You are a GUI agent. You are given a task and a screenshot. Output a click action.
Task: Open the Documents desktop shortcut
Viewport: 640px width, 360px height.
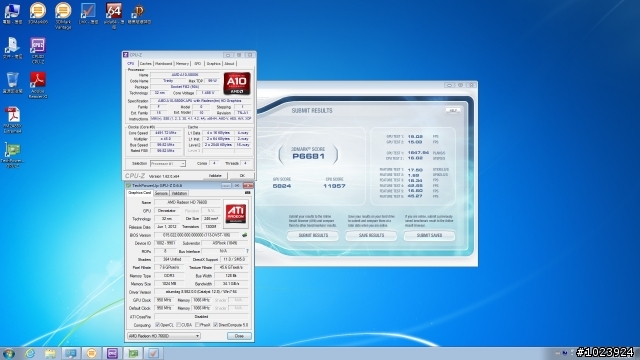12,48
